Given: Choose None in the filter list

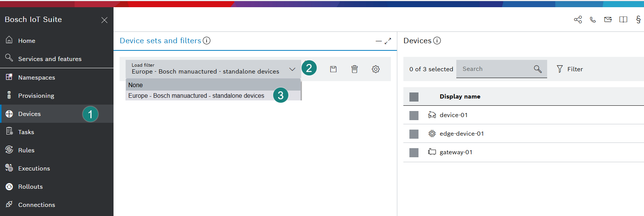Looking at the screenshot, I should click(x=213, y=85).
